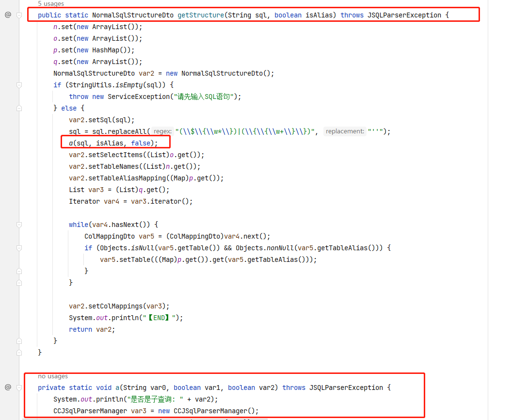Click the n.set(new ArrayList()) line
Screen dimensions: 528x420
(97, 27)
